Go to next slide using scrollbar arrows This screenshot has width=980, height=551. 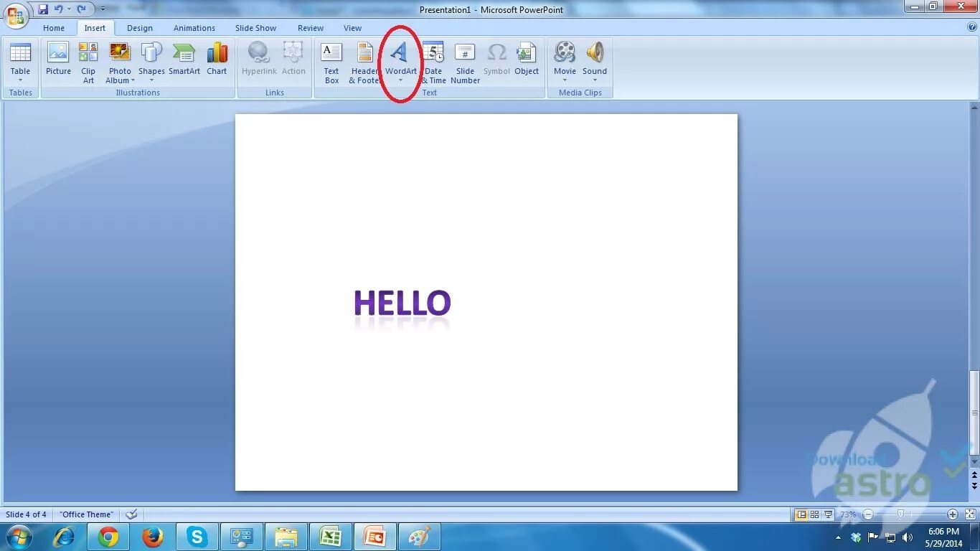pyautogui.click(x=974, y=486)
